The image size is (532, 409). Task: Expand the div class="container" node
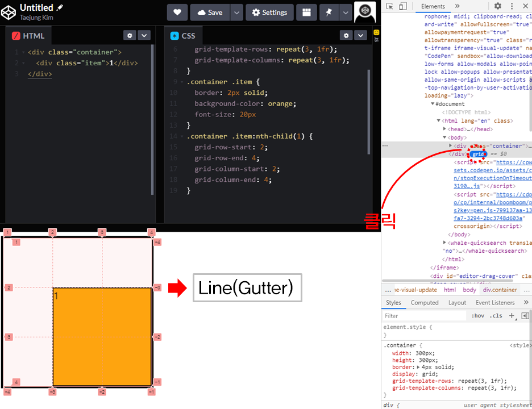pos(451,145)
